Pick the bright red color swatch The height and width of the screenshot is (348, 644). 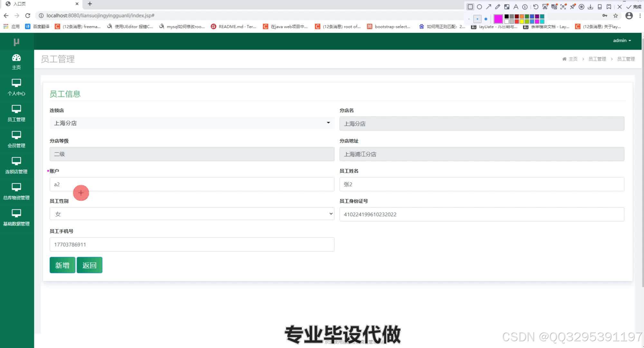[x=516, y=22]
